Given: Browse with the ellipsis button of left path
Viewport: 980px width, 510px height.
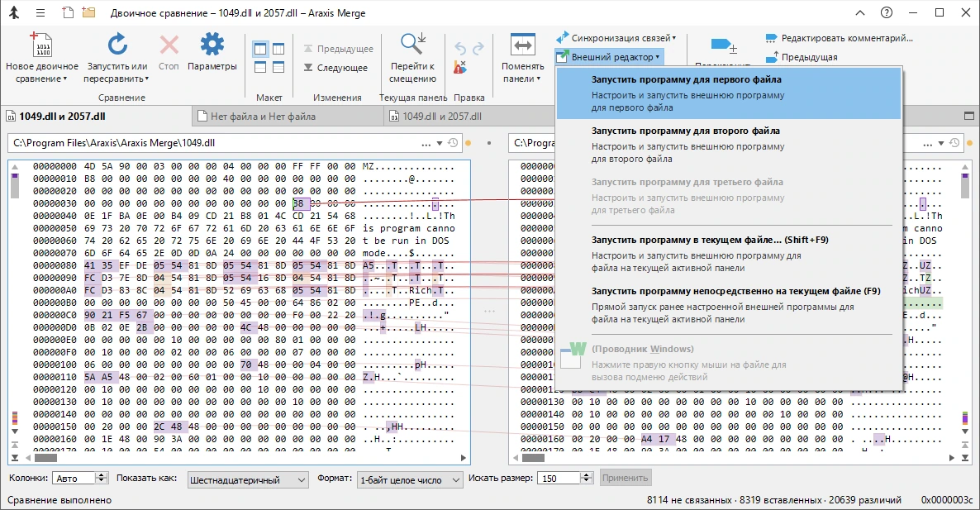Looking at the screenshot, I should 426,143.
